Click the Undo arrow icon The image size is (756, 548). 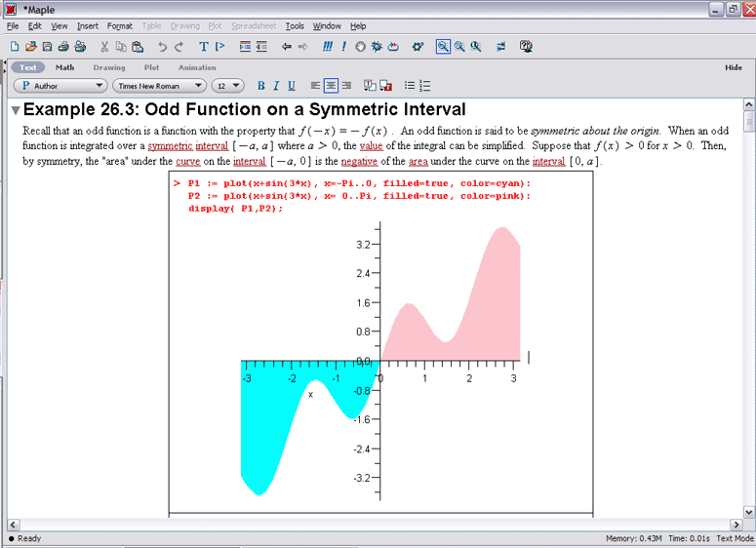click(163, 46)
